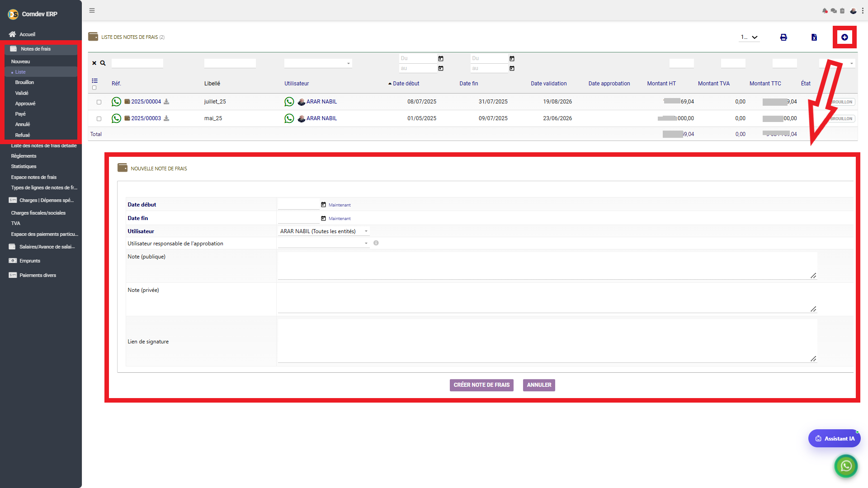Toggle the hamburger sidebar menu

click(x=92, y=10)
